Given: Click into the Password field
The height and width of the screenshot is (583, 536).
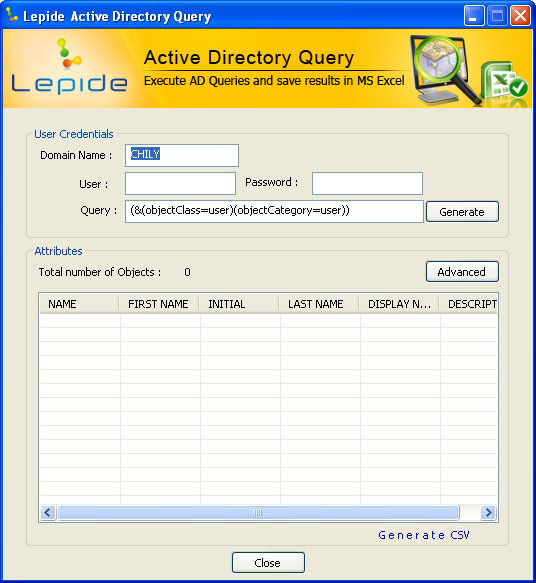Looking at the screenshot, I should point(367,183).
